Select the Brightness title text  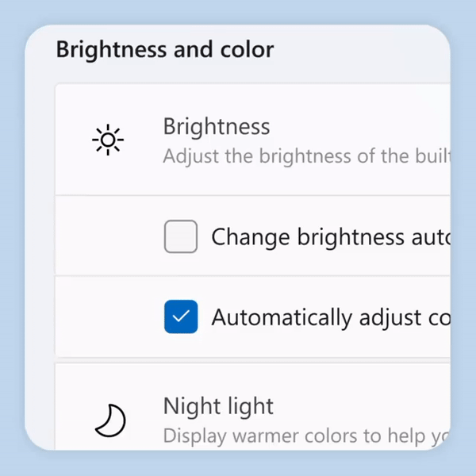tap(217, 126)
